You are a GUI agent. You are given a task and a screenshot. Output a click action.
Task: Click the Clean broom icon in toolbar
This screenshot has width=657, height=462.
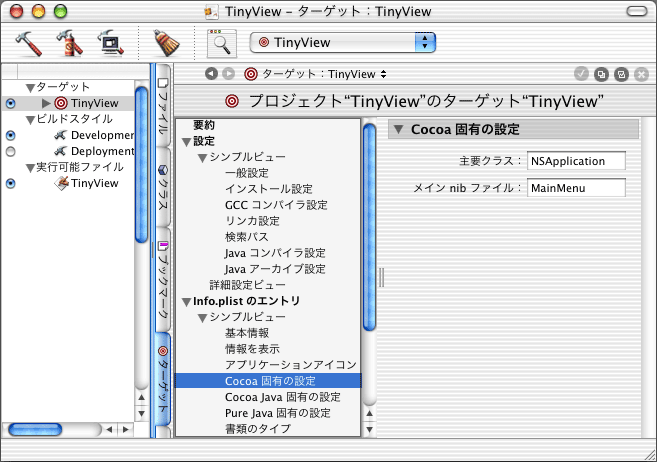pos(165,43)
